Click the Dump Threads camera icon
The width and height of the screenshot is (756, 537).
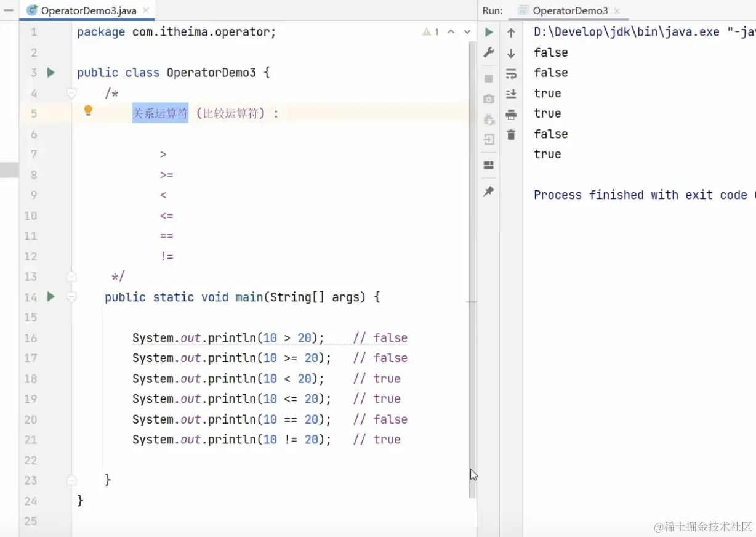pos(489,99)
